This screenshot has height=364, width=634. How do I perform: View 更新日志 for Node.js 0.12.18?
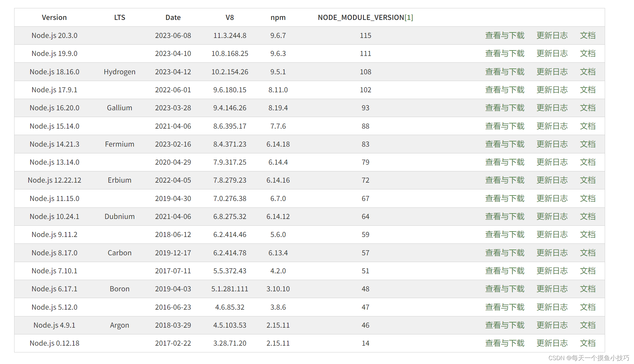552,343
